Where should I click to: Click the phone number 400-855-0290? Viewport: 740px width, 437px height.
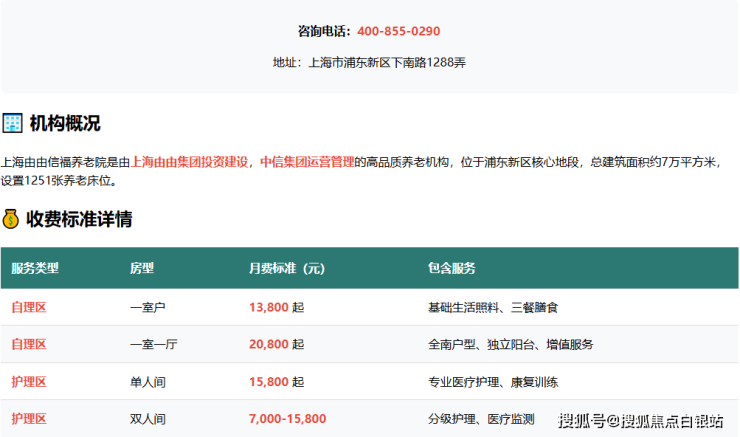(x=398, y=31)
